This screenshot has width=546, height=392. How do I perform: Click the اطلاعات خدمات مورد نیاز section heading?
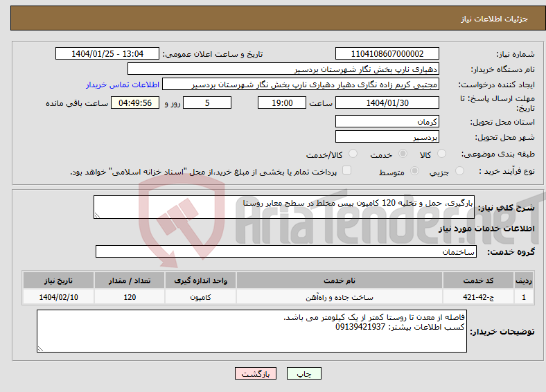486,229
